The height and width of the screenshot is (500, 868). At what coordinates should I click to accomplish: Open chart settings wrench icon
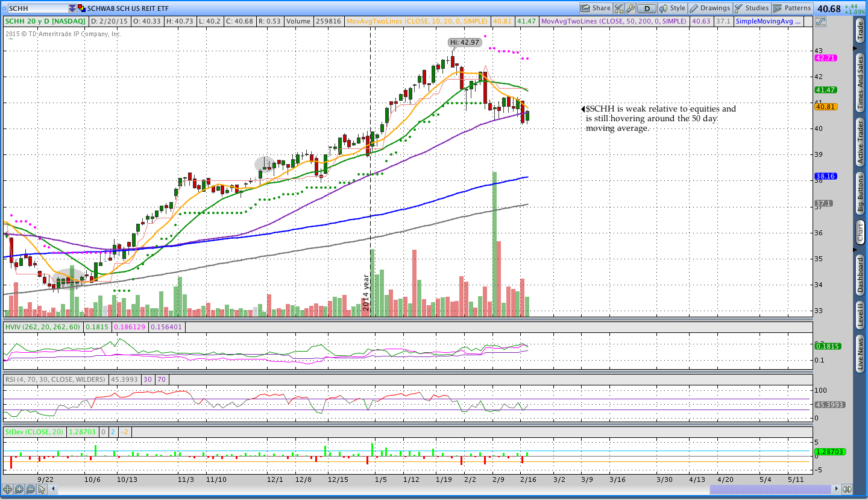click(631, 8)
